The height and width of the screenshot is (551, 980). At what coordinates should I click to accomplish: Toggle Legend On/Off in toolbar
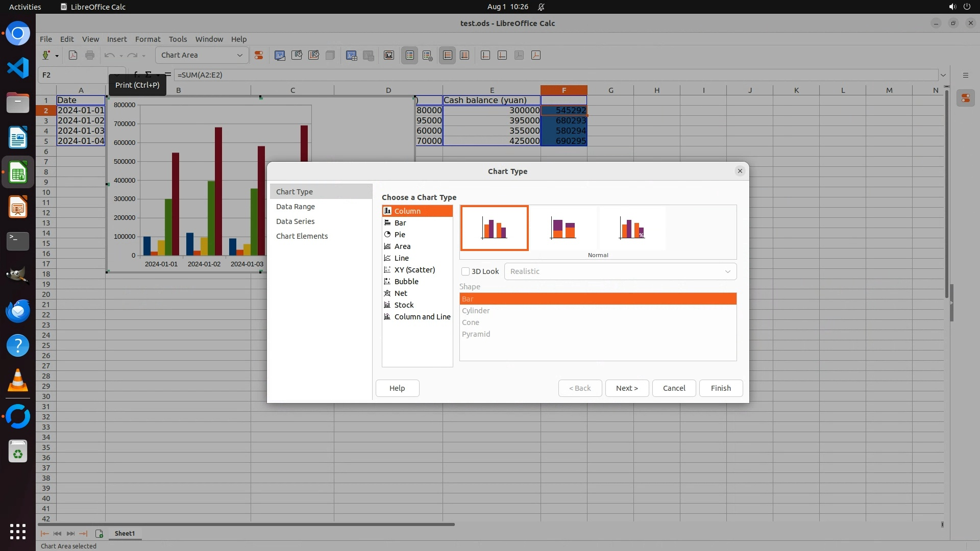pyautogui.click(x=410, y=56)
